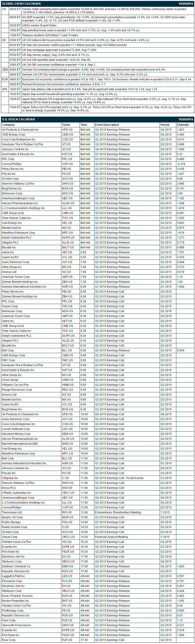Click the 'C3 2015' period cell

click(x=166, y=478)
